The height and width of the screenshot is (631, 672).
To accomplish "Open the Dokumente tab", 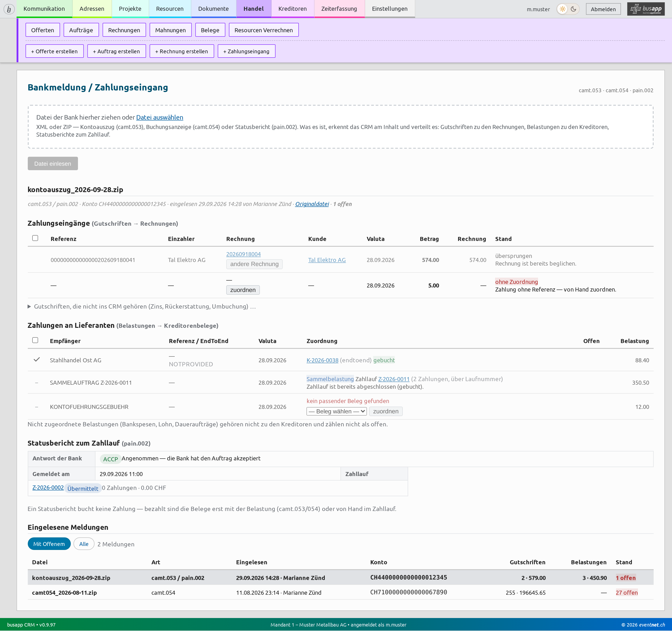I will [x=213, y=9].
